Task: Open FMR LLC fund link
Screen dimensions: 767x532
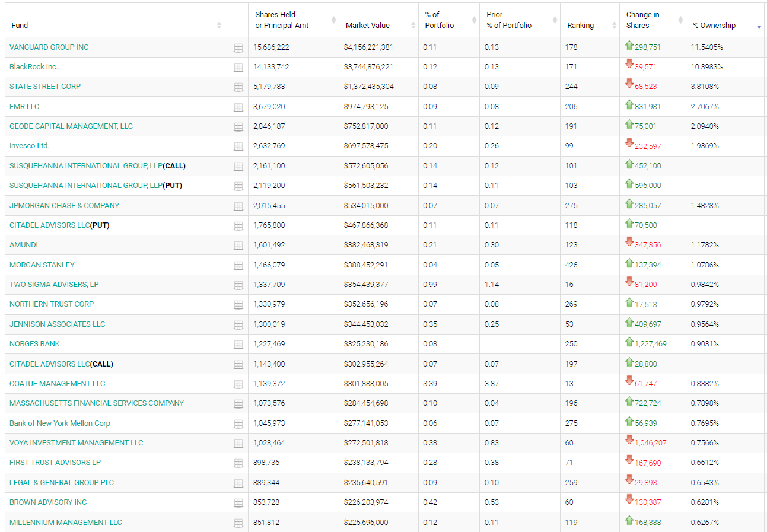Action: (x=24, y=107)
